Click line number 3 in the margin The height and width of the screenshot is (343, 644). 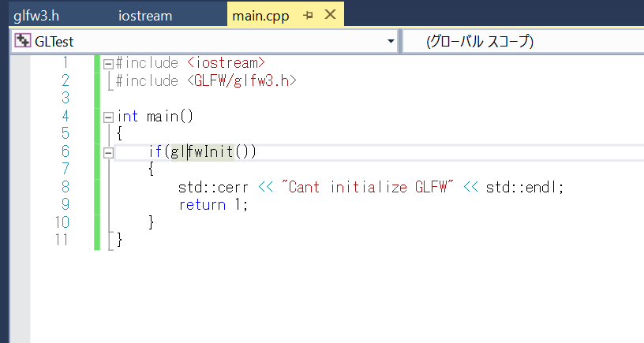pyautogui.click(x=66, y=98)
